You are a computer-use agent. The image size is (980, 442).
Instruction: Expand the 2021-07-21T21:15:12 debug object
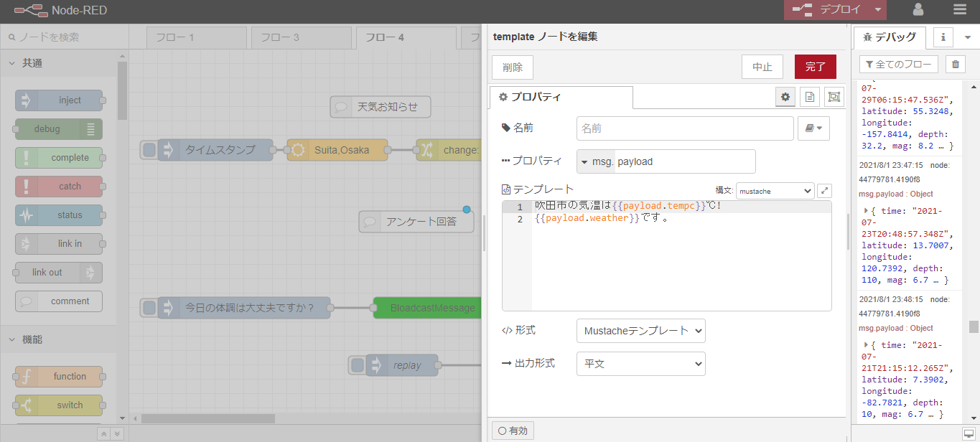click(x=865, y=346)
